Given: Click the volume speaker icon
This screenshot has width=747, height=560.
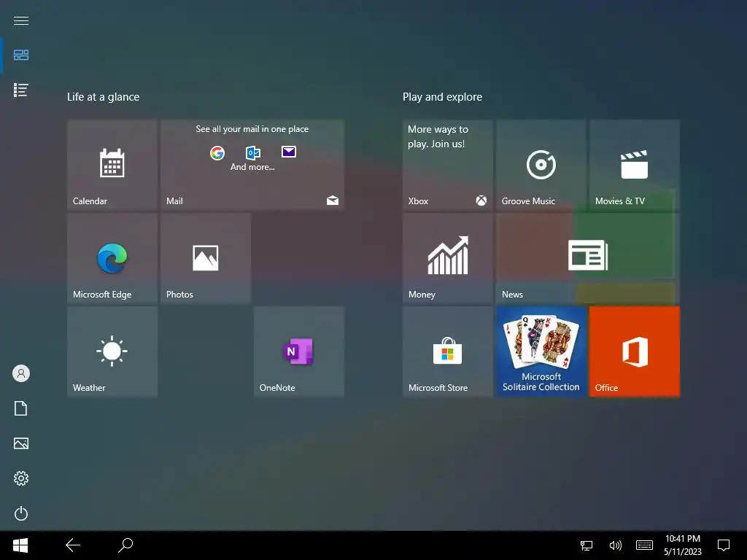Looking at the screenshot, I should pos(616,545).
